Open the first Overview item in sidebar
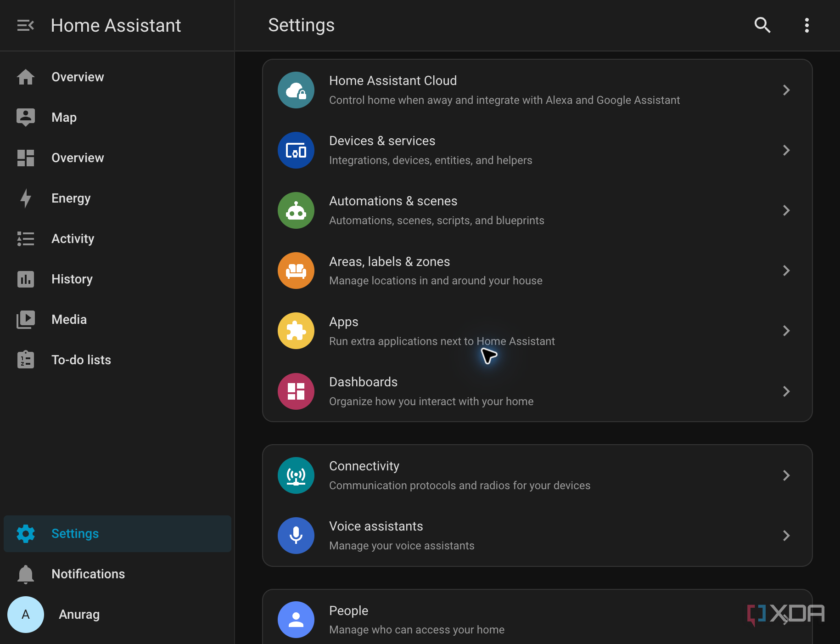840x644 pixels. point(118,77)
